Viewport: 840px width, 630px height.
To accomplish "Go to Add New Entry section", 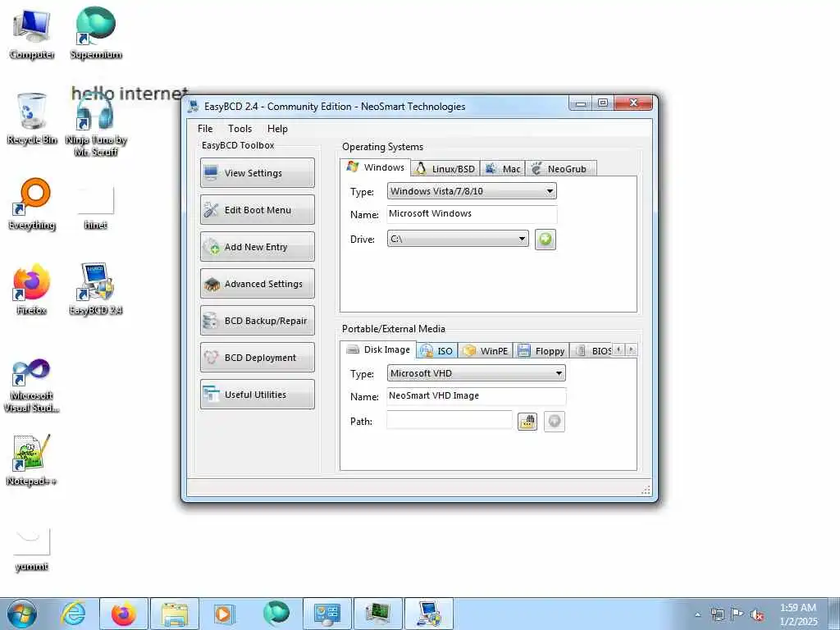I will pyautogui.click(x=257, y=246).
